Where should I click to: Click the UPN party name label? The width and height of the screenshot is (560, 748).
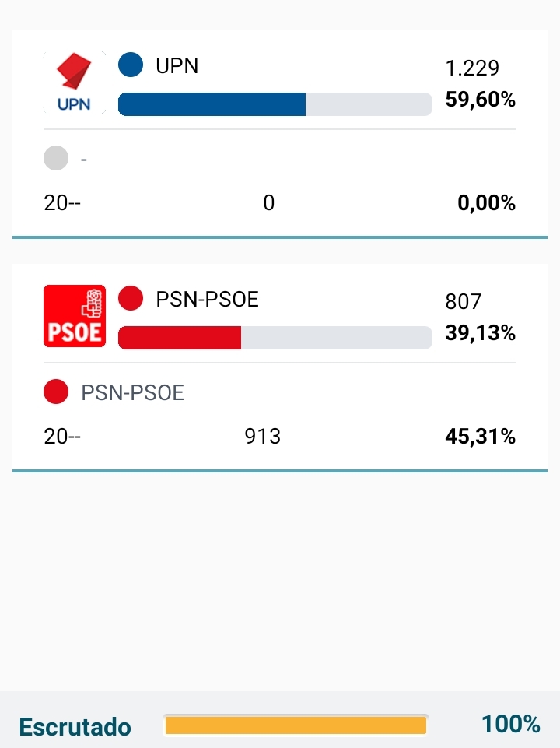pos(177,66)
